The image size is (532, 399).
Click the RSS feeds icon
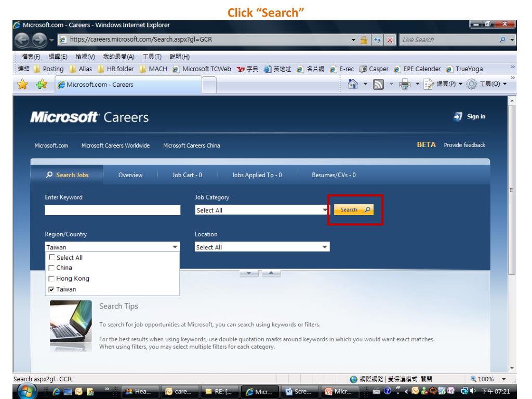coord(378,84)
